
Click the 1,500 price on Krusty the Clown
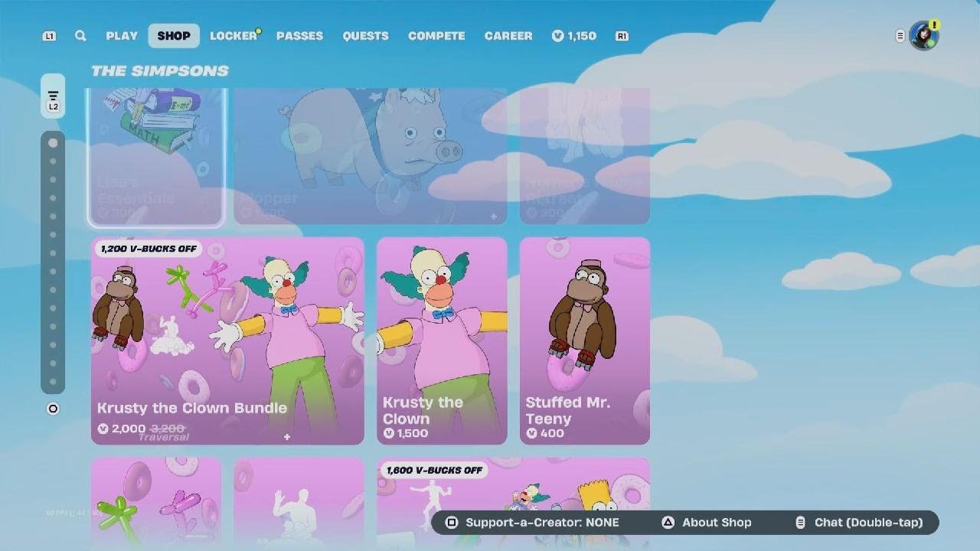click(x=406, y=433)
